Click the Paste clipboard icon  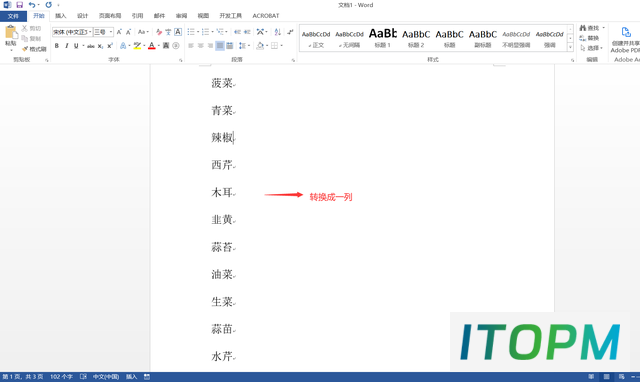(x=11, y=32)
